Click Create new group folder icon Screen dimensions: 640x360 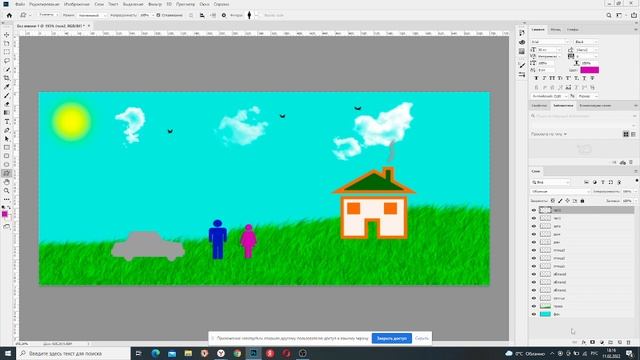(x=611, y=342)
